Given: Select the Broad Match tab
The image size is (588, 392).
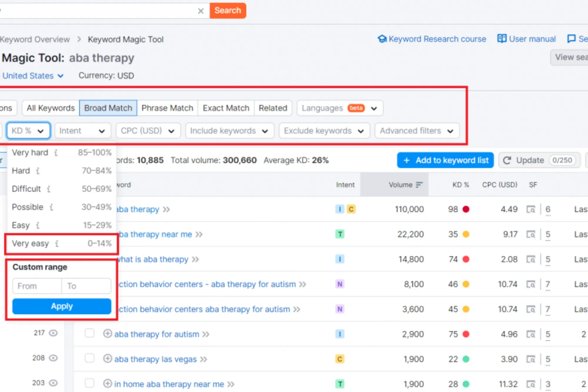Looking at the screenshot, I should (108, 108).
